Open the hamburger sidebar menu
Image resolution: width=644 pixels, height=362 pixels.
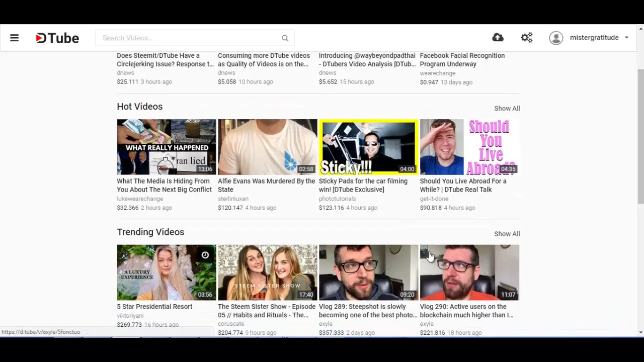(14, 38)
